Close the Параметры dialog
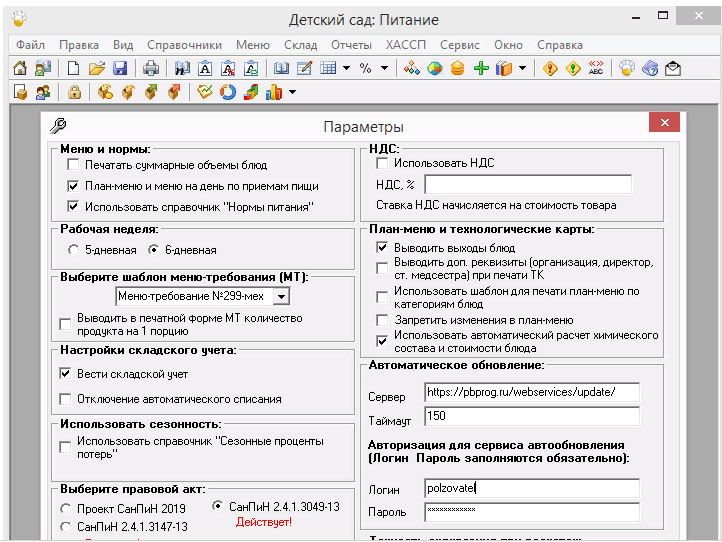The image size is (722, 542). 664,122
